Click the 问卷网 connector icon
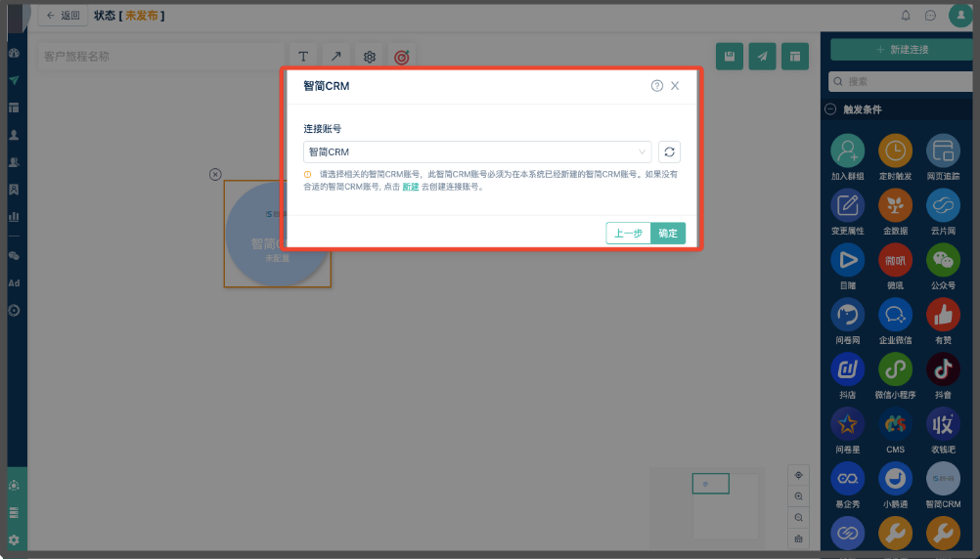Image resolution: width=980 pixels, height=560 pixels. [848, 315]
